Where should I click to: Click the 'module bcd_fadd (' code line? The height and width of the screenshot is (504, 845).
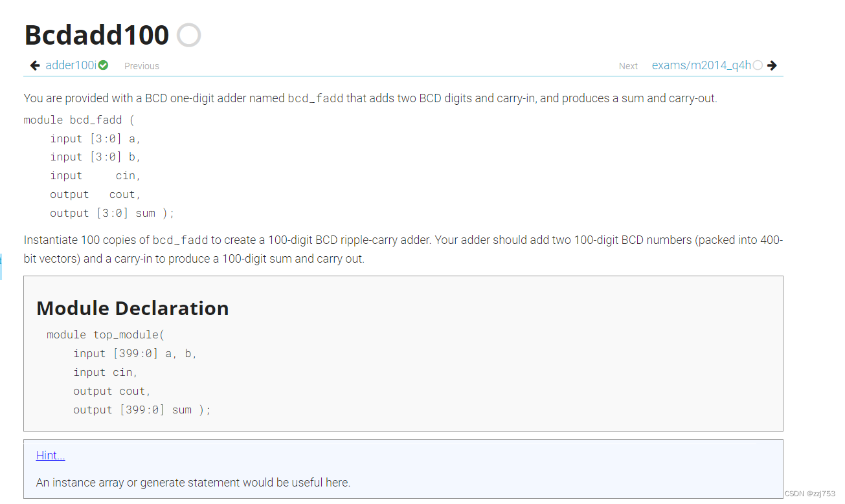pos(78,120)
